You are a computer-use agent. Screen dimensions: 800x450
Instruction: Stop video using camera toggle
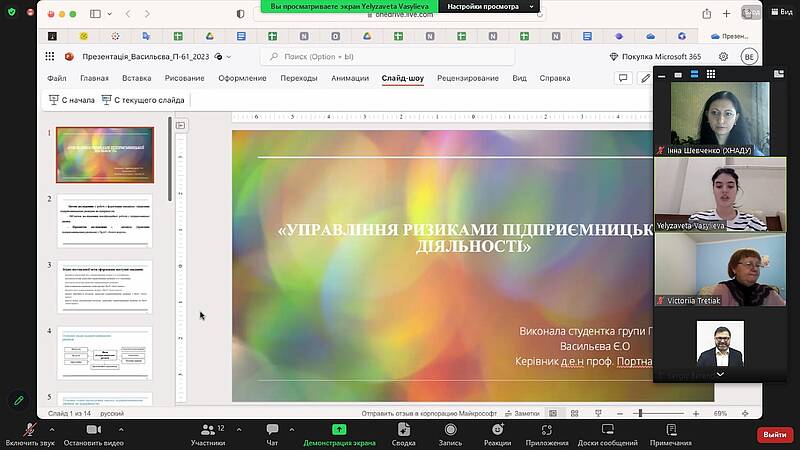tap(93, 429)
